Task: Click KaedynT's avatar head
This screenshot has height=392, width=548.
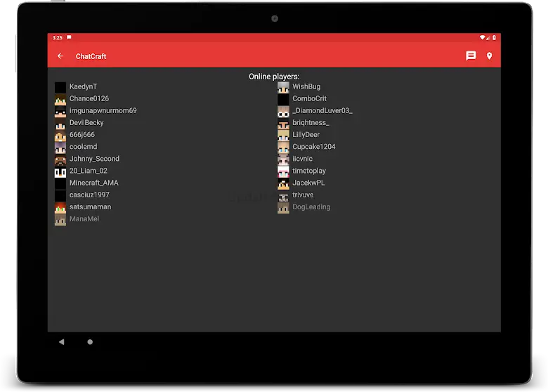Action: point(60,87)
